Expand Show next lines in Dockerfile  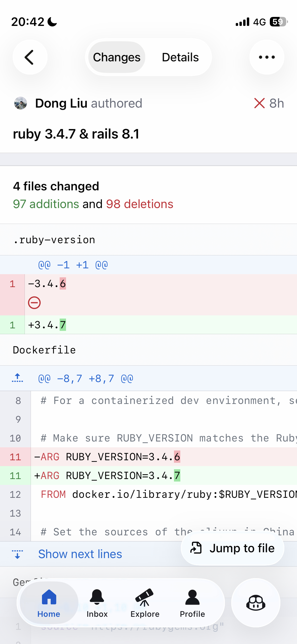tap(80, 554)
